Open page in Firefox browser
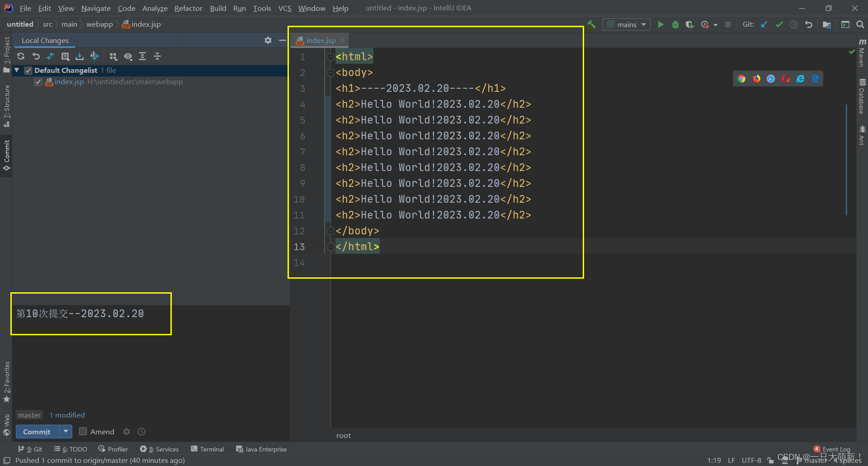 point(756,79)
